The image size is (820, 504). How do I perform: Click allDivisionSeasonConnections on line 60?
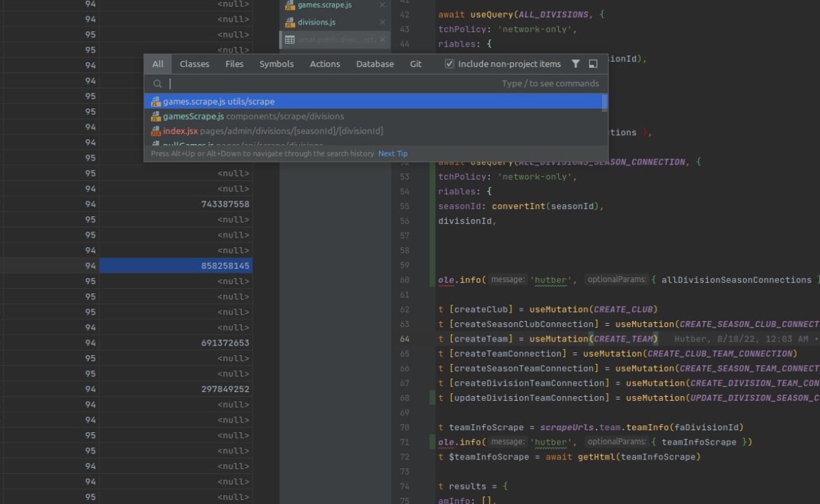coord(737,280)
